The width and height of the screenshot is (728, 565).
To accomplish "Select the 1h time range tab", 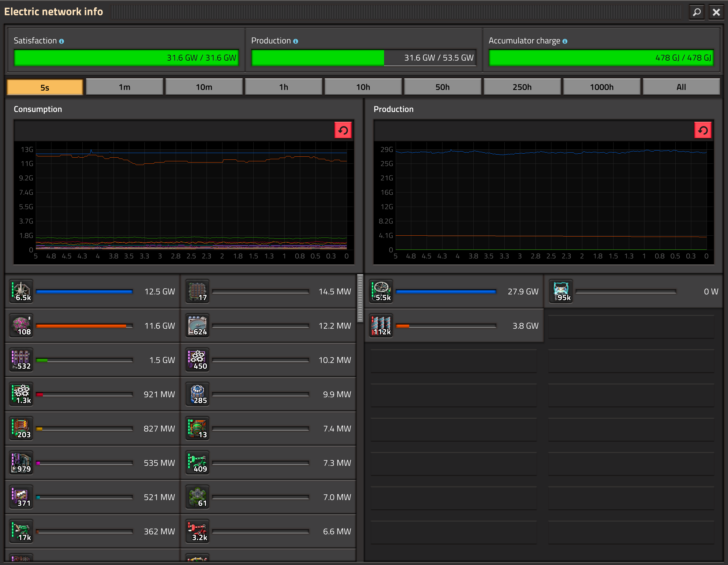I will (284, 87).
